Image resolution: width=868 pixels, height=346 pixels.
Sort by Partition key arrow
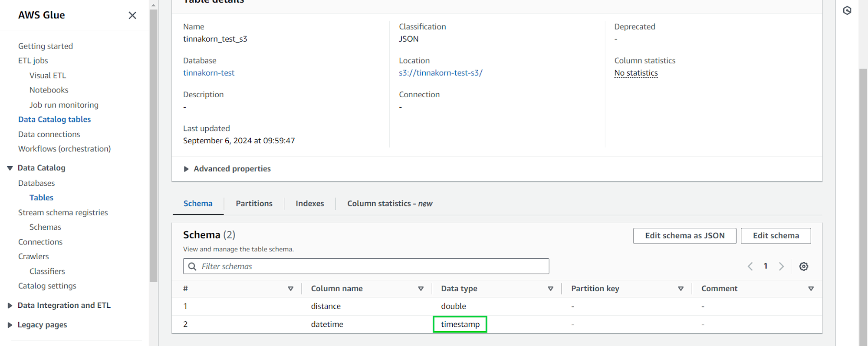[x=681, y=289]
